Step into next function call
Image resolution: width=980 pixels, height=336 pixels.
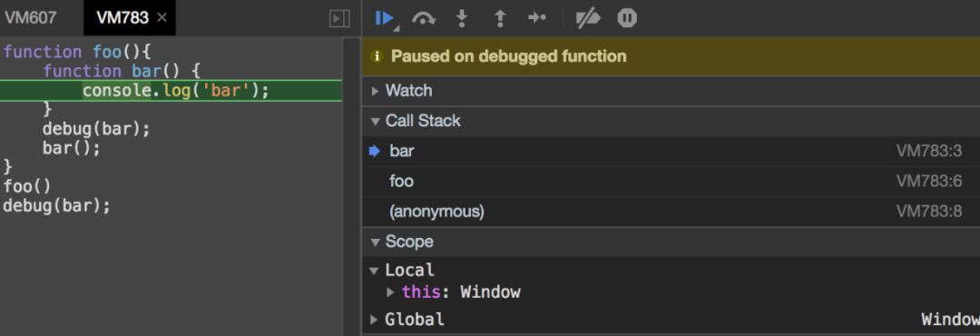pyautogui.click(x=462, y=19)
